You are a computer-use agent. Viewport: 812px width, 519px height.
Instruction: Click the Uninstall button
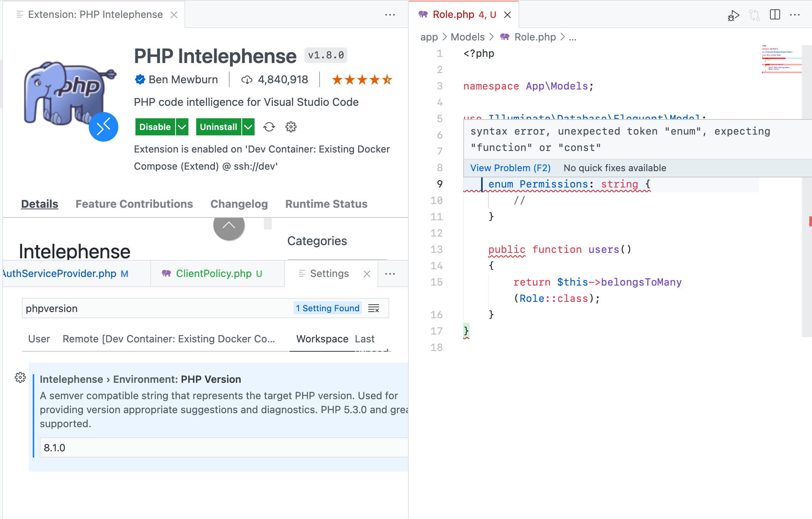tap(218, 127)
